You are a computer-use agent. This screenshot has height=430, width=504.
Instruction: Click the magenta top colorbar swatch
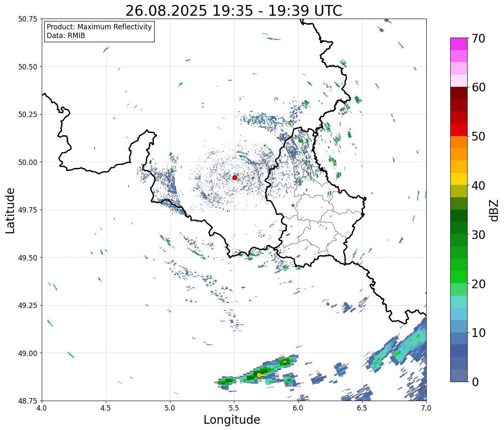pos(459,44)
